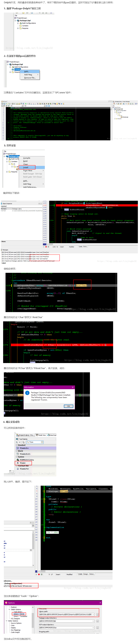This screenshot has height=644, width=140.
Task: Select the pointer arrow icon in Tool Palette
Action: tap(23, 442)
